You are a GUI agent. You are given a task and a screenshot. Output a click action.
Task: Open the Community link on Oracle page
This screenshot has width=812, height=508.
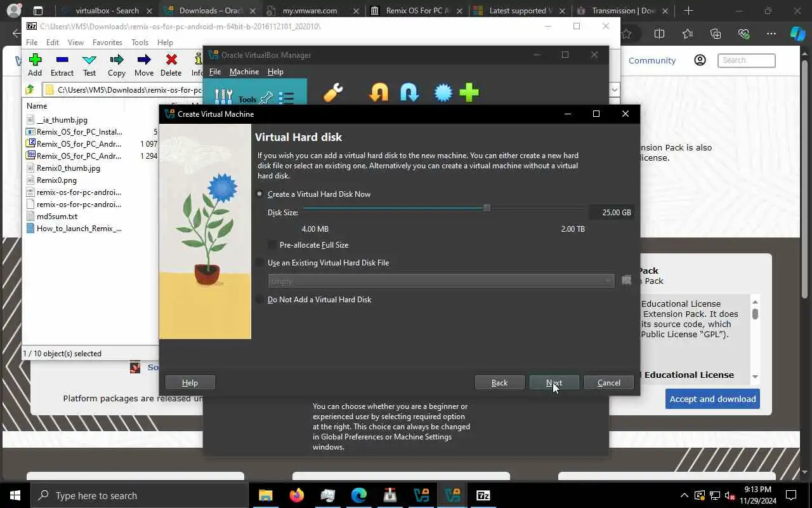tap(652, 60)
